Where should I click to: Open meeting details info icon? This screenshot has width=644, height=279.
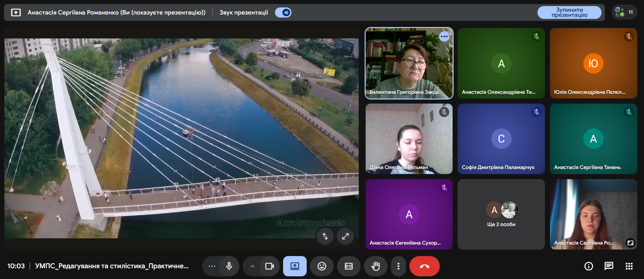coord(588,266)
